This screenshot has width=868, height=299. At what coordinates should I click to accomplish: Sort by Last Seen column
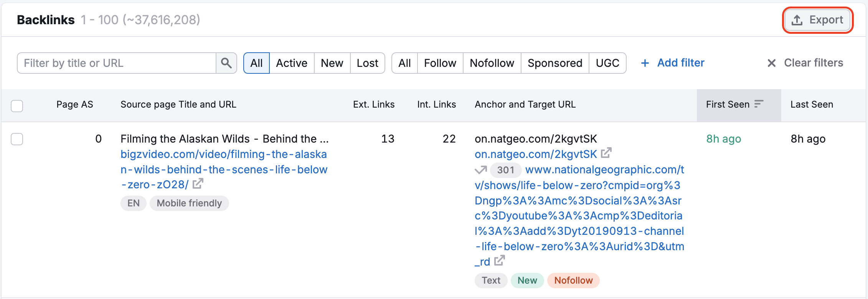812,105
